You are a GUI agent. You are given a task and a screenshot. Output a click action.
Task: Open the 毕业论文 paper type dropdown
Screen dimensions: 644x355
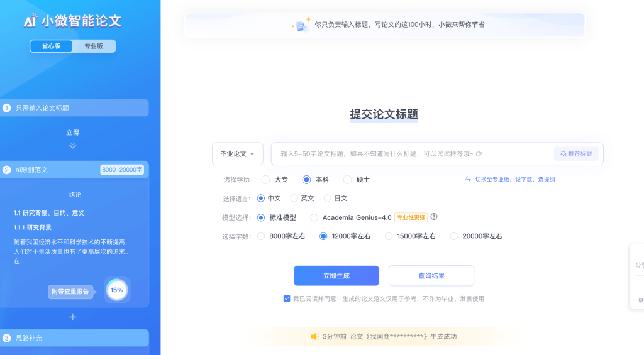(237, 153)
